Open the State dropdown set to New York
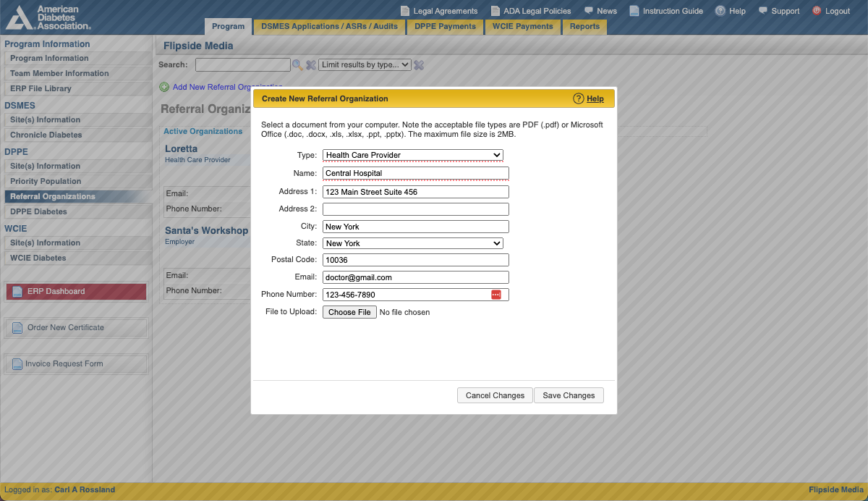Viewport: 868px width, 501px height. (x=412, y=243)
